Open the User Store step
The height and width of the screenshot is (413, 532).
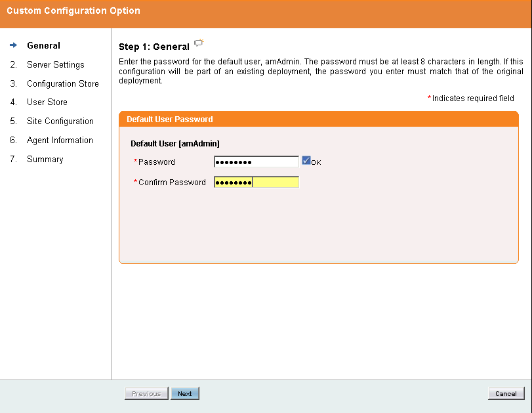pos(47,102)
